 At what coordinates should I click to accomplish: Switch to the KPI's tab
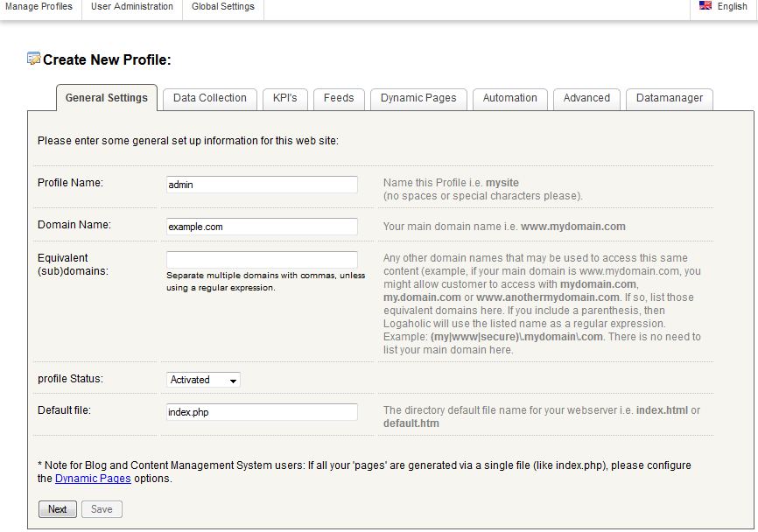(x=284, y=98)
